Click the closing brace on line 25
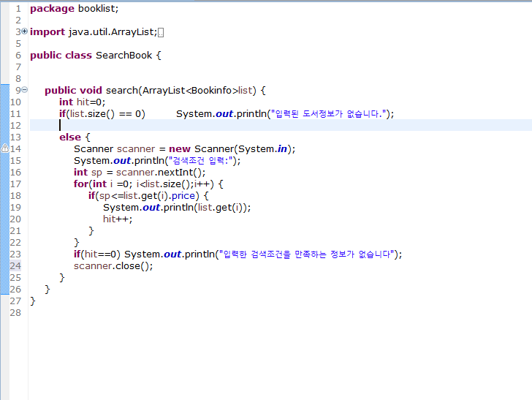 pos(61,278)
